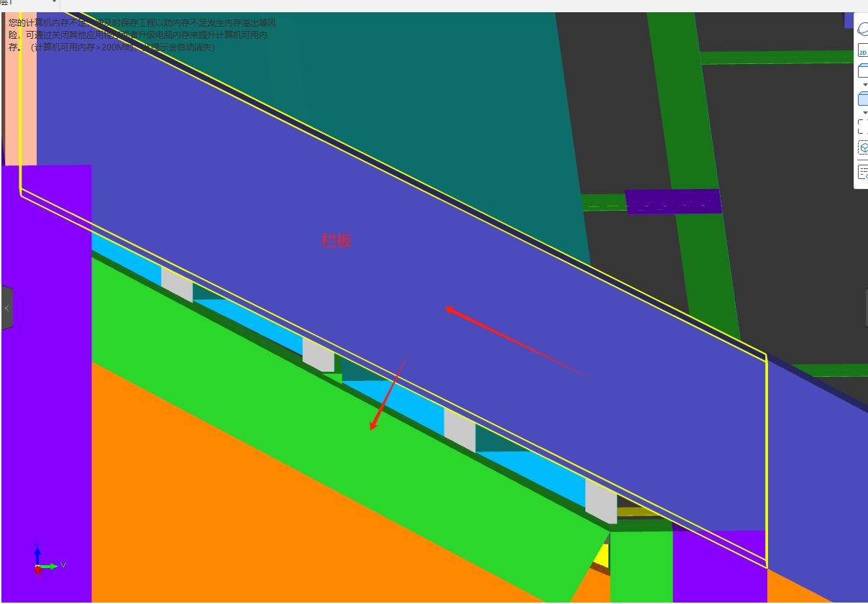The height and width of the screenshot is (604, 868).
Task: Open the display settings list icon
Action: click(863, 172)
